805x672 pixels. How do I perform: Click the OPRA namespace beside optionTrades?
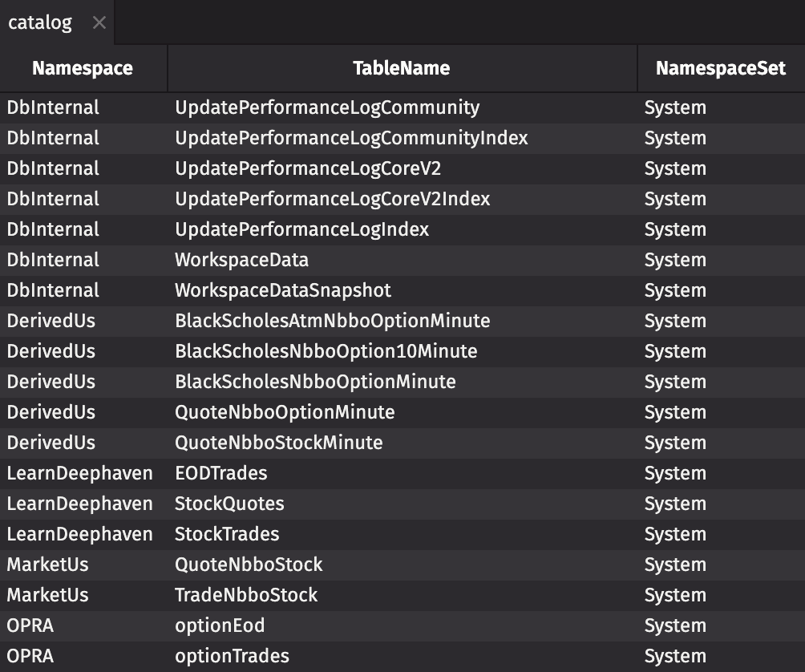(30, 656)
